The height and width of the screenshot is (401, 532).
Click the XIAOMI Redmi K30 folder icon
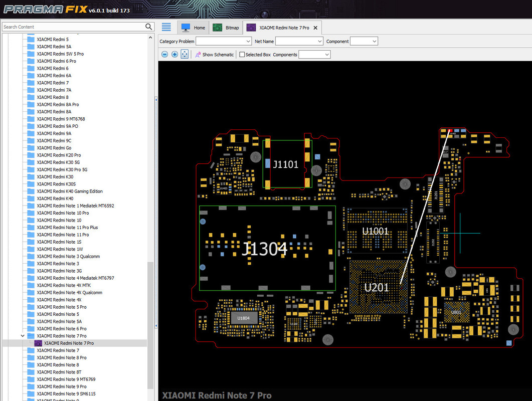[31, 177]
